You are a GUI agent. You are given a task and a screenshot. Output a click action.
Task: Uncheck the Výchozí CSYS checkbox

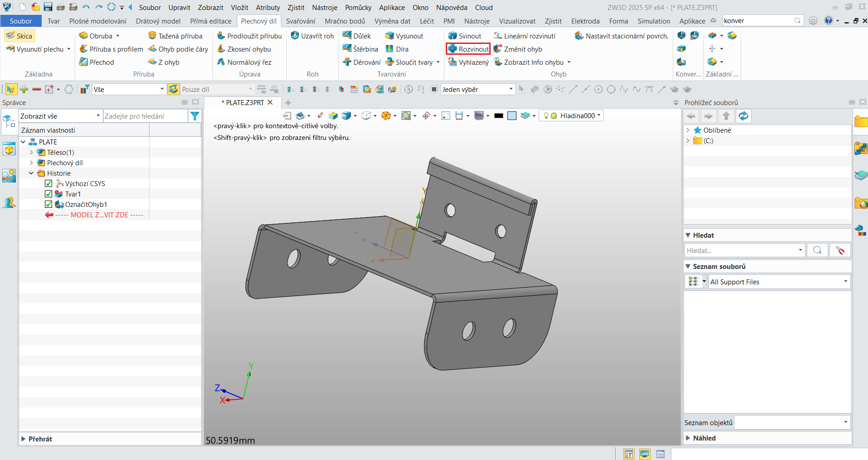48,183
